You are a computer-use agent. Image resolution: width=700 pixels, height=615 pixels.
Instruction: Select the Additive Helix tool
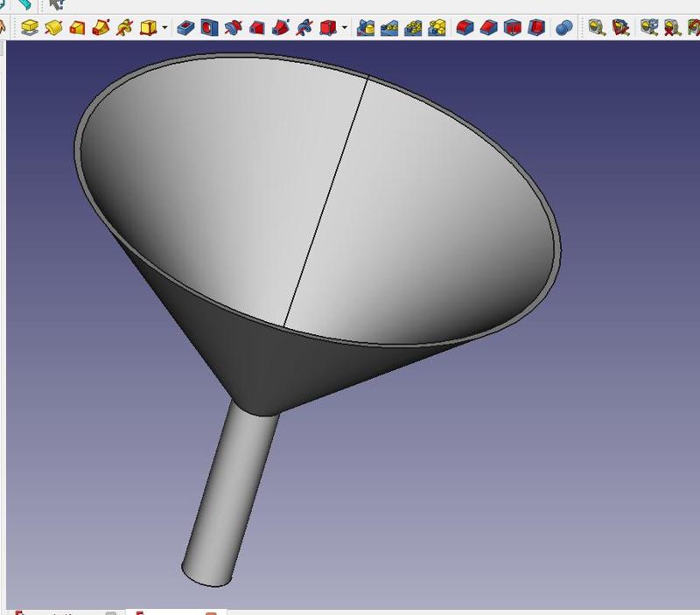[124, 28]
